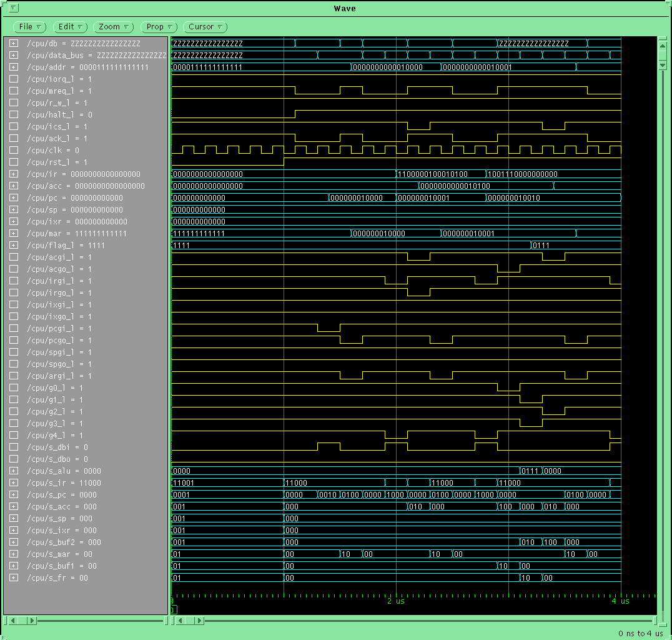
Task: Click pc value 000000010010 in waveform
Action: [x=514, y=197]
